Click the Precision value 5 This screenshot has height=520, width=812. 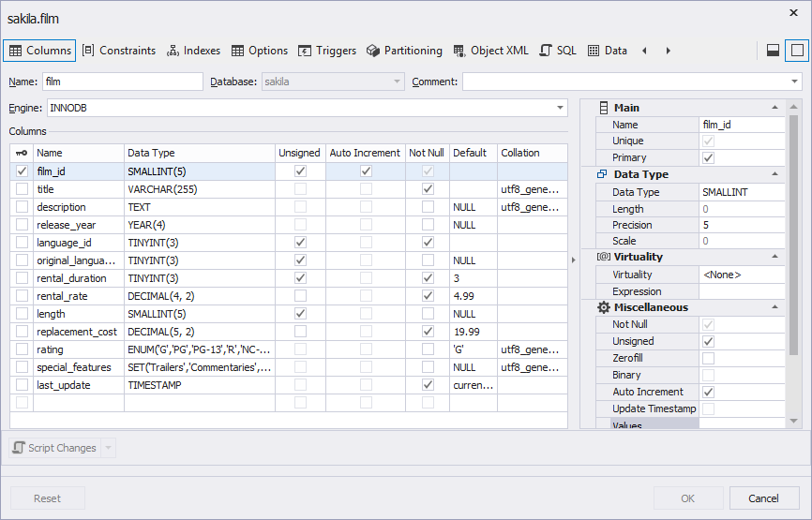742,225
